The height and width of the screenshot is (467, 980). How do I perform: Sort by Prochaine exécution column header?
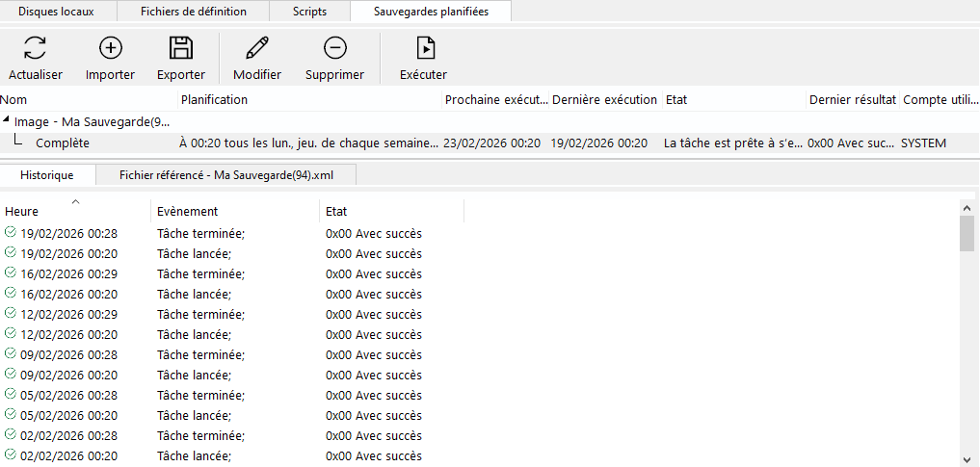tap(495, 100)
